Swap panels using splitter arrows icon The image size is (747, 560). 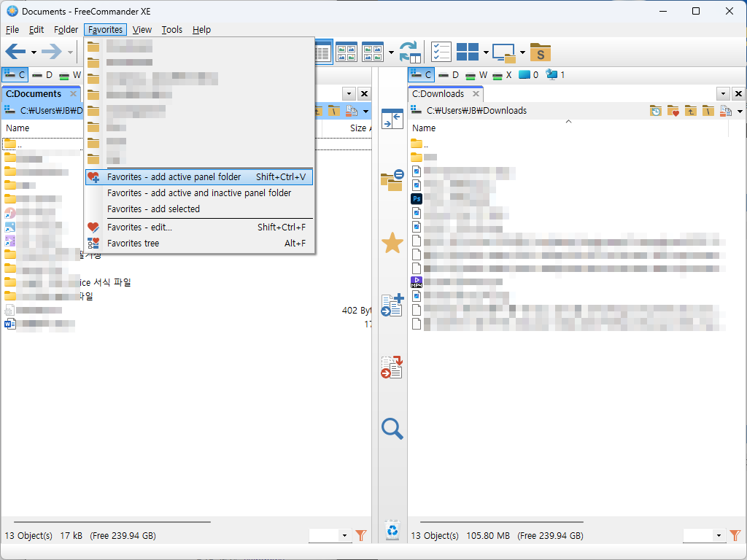392,119
